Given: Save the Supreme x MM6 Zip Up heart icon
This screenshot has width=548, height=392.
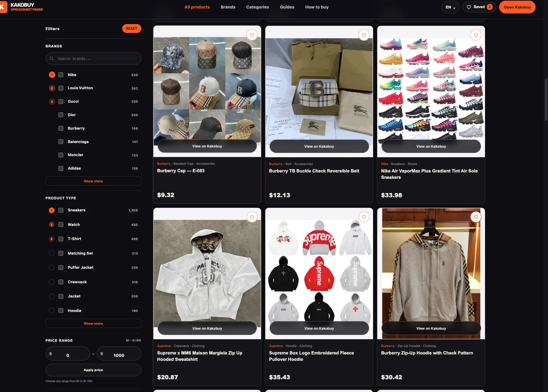Looking at the screenshot, I should 252,217.
